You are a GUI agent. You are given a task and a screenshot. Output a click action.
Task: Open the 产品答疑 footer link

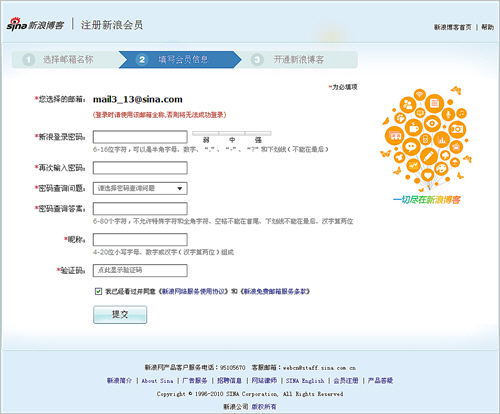[x=380, y=380]
